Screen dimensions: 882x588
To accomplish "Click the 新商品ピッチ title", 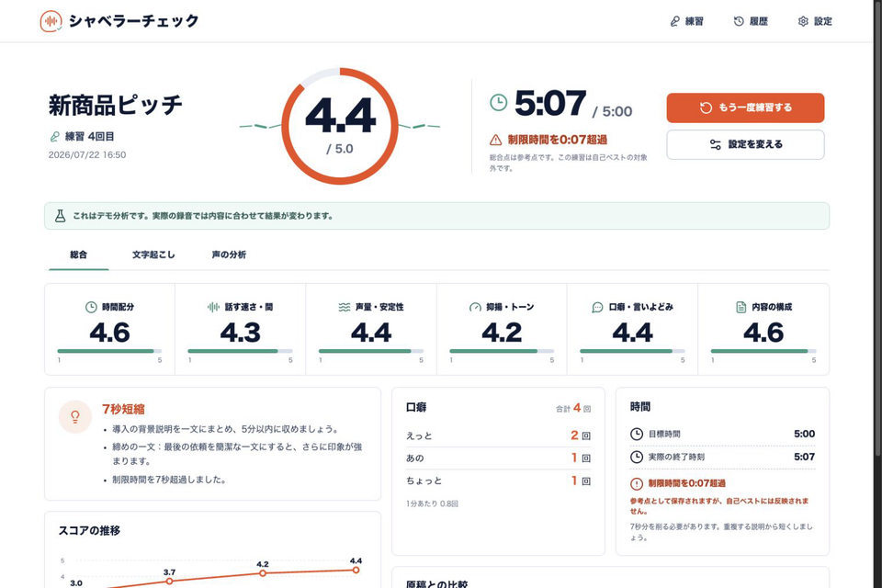I will 116,106.
